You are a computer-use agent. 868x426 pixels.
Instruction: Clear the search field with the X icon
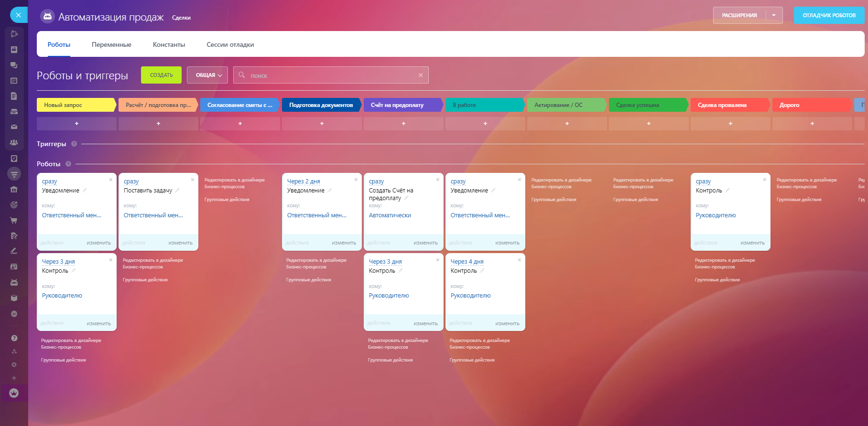coord(421,75)
